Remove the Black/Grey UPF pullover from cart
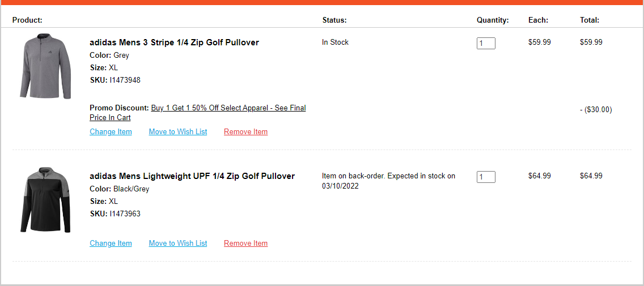The image size is (644, 286). [x=245, y=244]
